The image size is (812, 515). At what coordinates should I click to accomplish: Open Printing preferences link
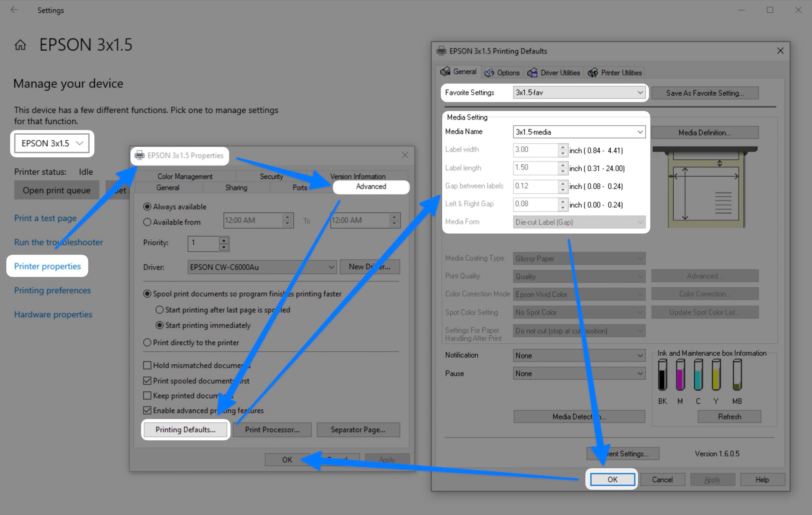pyautogui.click(x=52, y=291)
